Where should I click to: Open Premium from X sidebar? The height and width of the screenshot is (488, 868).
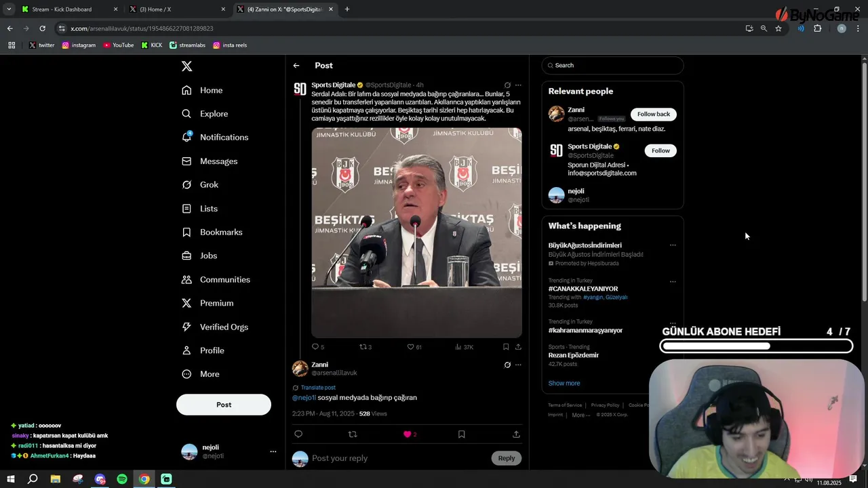click(207, 303)
